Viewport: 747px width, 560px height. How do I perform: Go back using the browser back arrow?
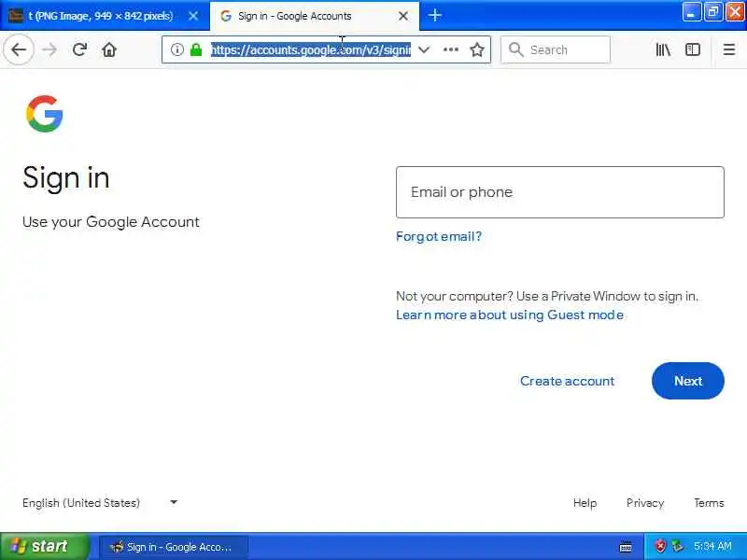point(19,49)
